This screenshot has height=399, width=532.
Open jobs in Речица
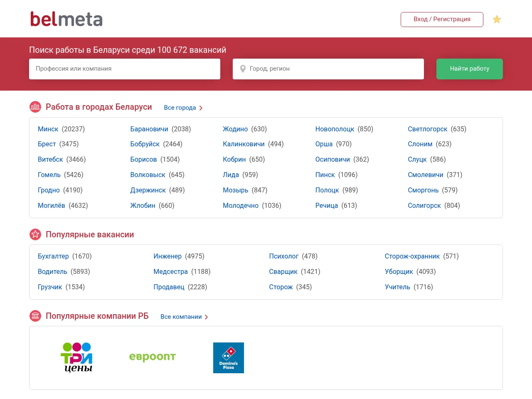coord(327,205)
